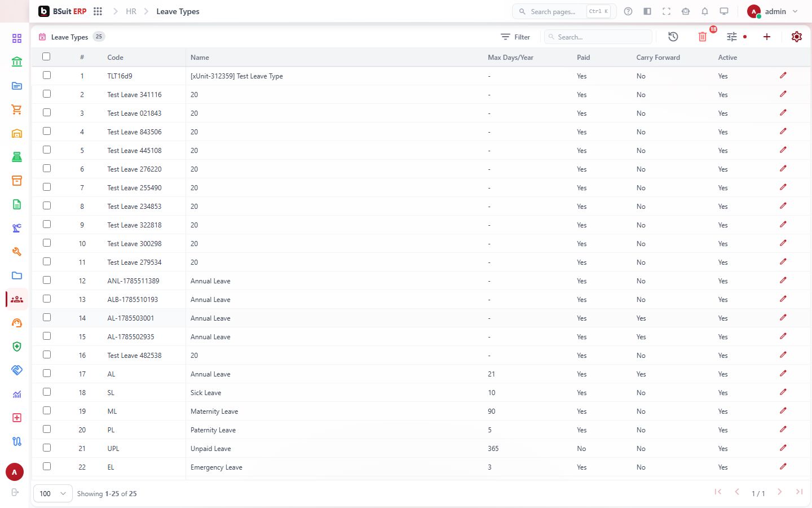Open the apps grid launcher beside BSuit ERP
Image resolution: width=812 pixels, height=508 pixels.
98,11
